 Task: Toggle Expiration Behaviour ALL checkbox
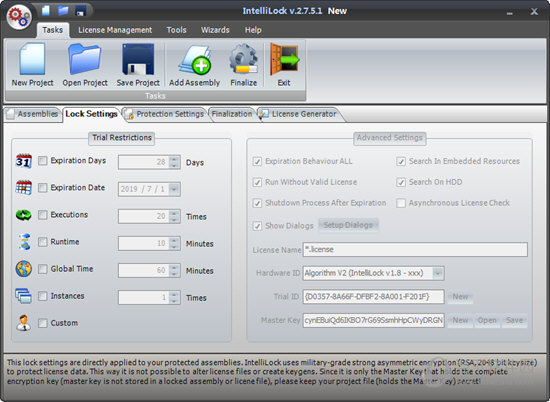coord(257,161)
